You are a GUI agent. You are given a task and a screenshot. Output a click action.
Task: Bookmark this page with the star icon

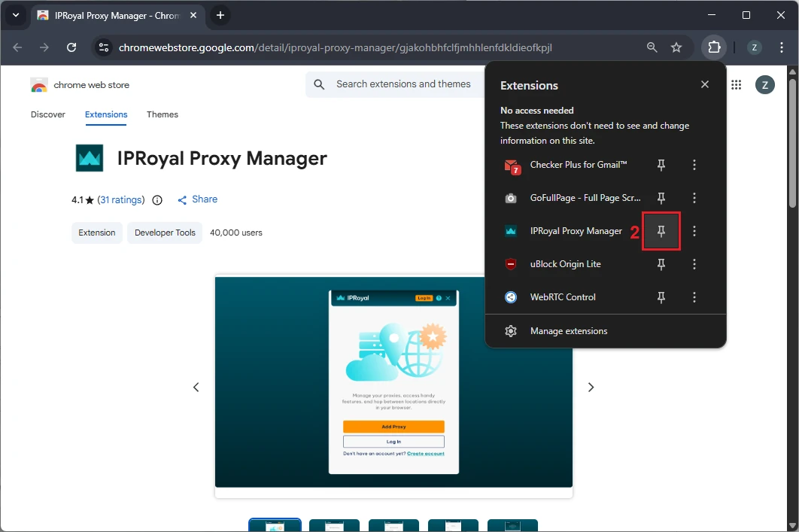[676, 47]
